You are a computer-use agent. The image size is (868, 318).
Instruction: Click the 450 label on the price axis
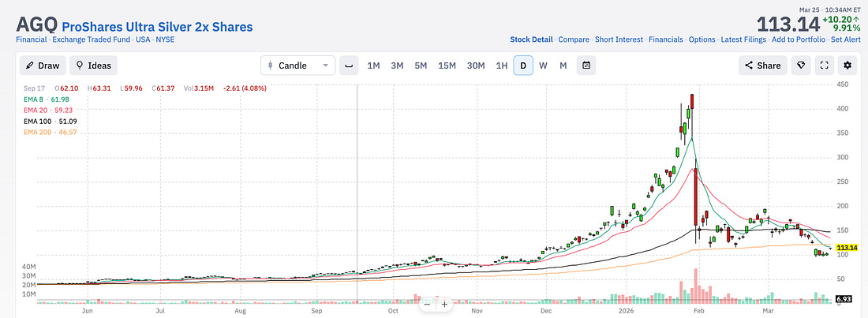tap(843, 84)
